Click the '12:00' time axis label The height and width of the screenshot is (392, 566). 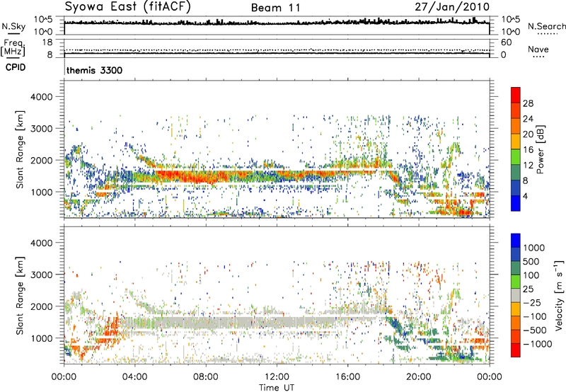(x=277, y=377)
